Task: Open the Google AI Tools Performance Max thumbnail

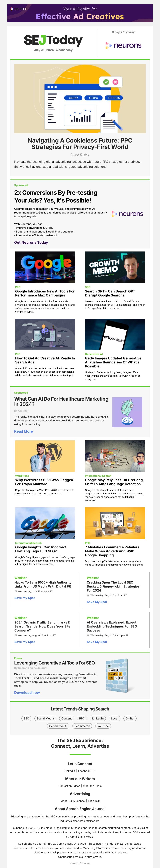Action: pyautogui.click(x=45, y=267)
